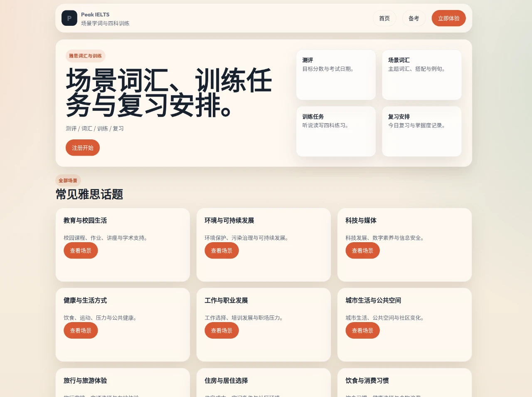Click the text 主题词汇、搭配与例句。
The image size is (532, 397).
coord(416,69)
